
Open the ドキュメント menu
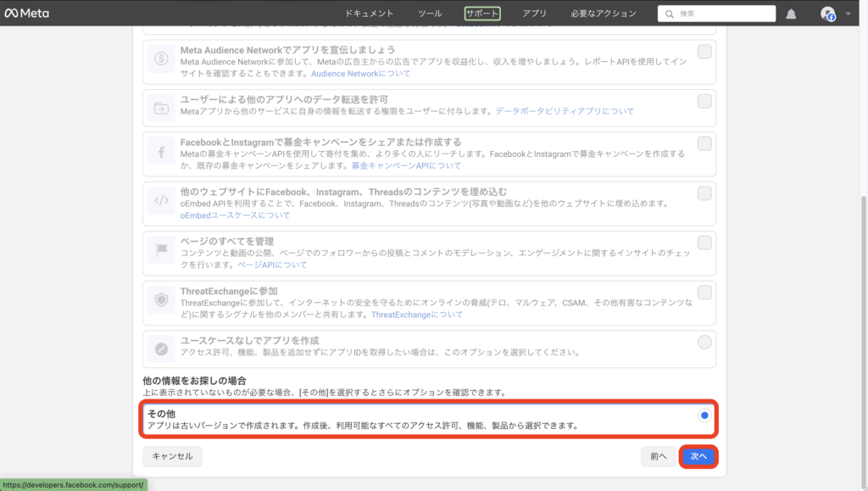coord(370,14)
